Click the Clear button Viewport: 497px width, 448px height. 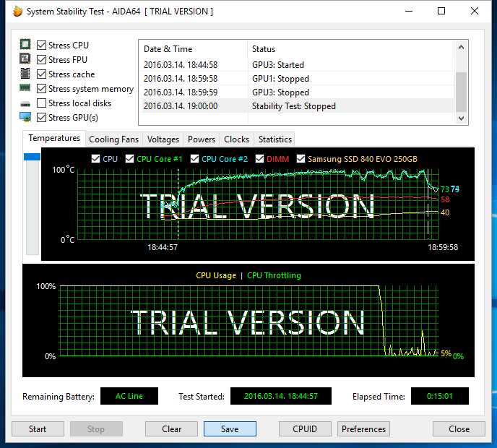click(171, 429)
